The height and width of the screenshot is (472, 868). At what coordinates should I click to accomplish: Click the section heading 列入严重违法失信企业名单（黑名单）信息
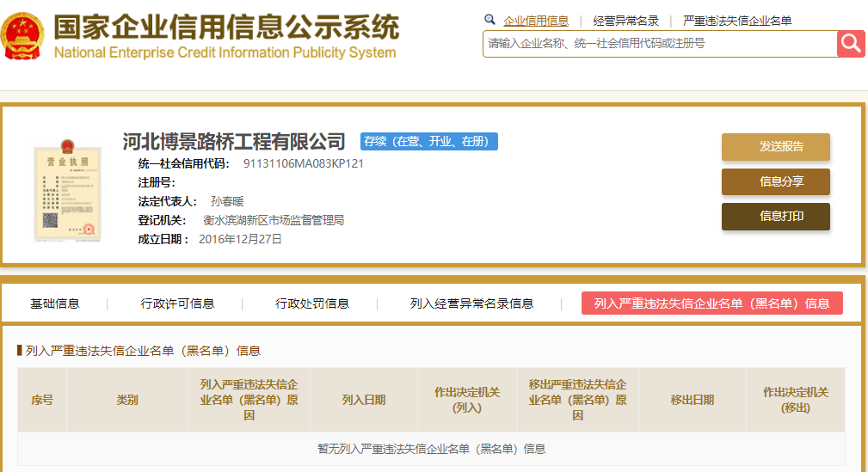pyautogui.click(x=143, y=351)
